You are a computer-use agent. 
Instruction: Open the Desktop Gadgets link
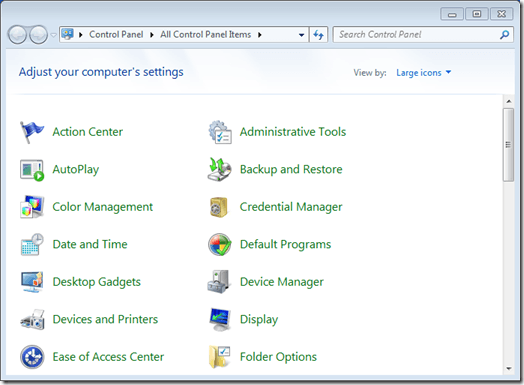tap(97, 282)
